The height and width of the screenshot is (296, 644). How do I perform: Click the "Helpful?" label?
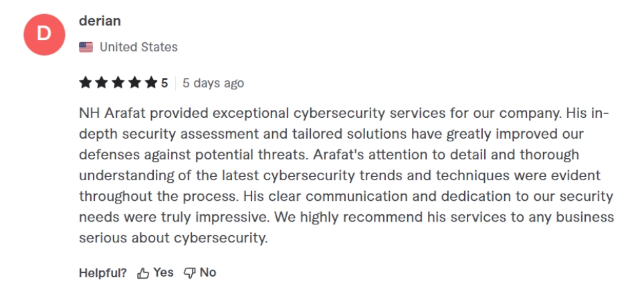[103, 273]
